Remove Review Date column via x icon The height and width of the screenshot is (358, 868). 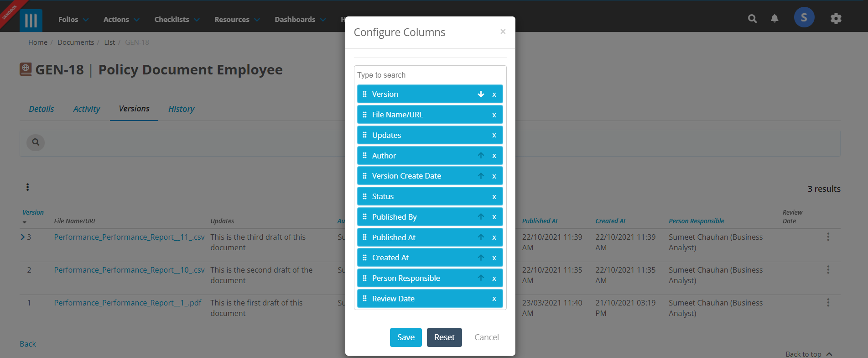point(494,299)
